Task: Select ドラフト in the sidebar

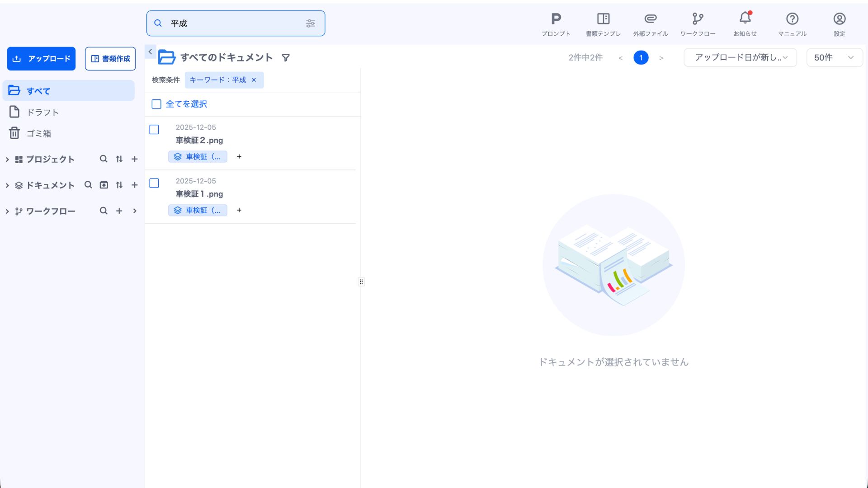Action: point(42,113)
